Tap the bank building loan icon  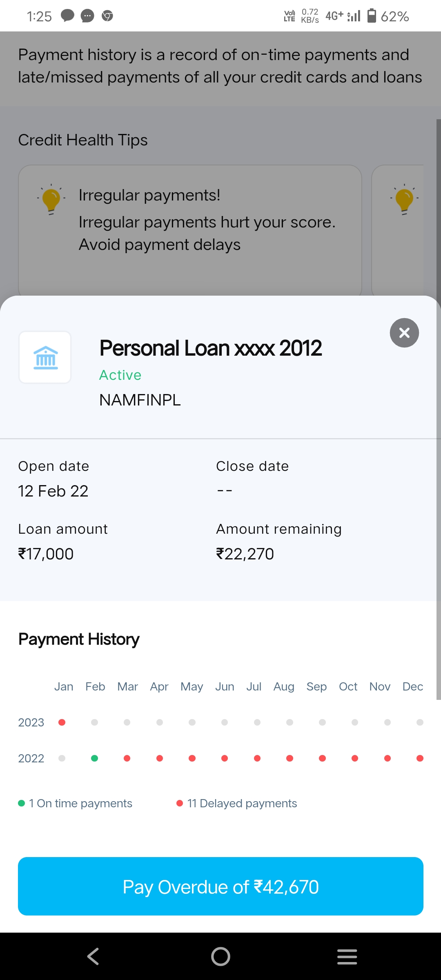pos(45,358)
